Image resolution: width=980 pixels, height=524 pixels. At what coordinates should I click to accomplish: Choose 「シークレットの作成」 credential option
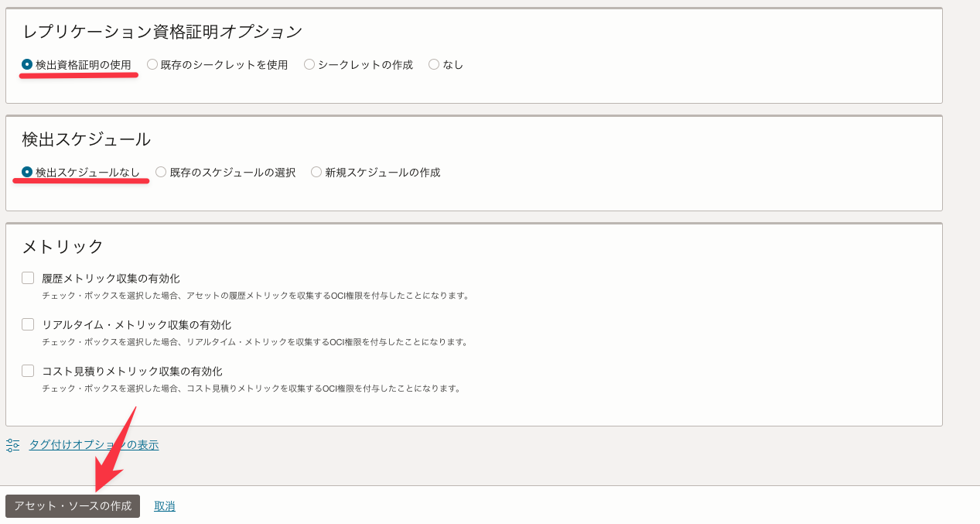coord(309,64)
